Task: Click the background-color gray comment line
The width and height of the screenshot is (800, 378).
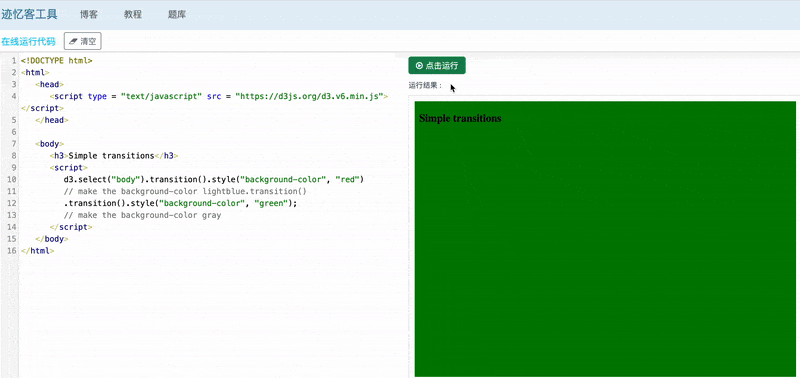Action: click(x=142, y=215)
